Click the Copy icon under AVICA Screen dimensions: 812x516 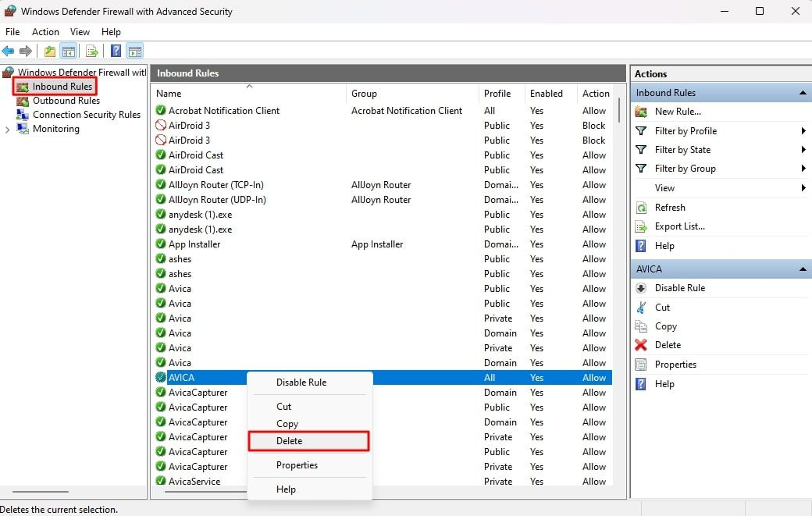(641, 326)
